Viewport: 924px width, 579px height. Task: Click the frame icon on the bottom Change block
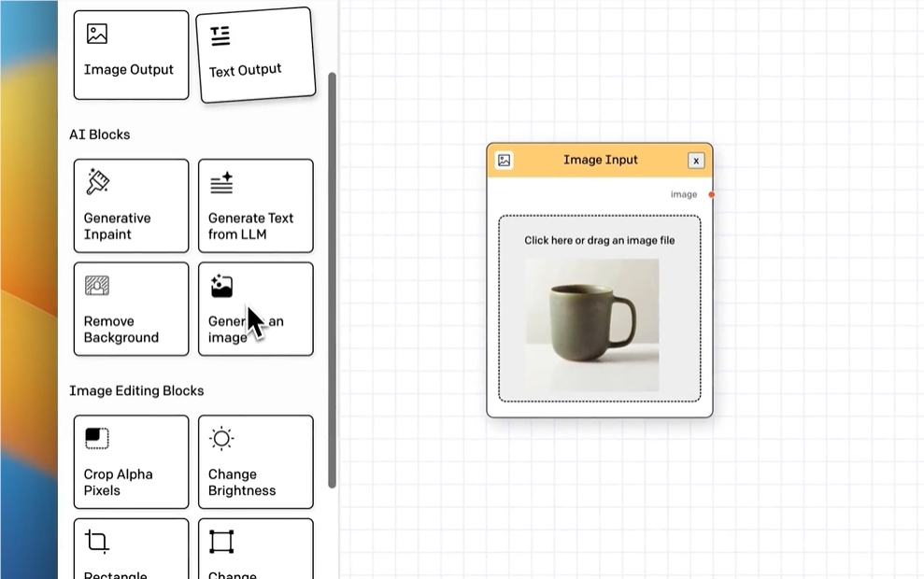221,542
